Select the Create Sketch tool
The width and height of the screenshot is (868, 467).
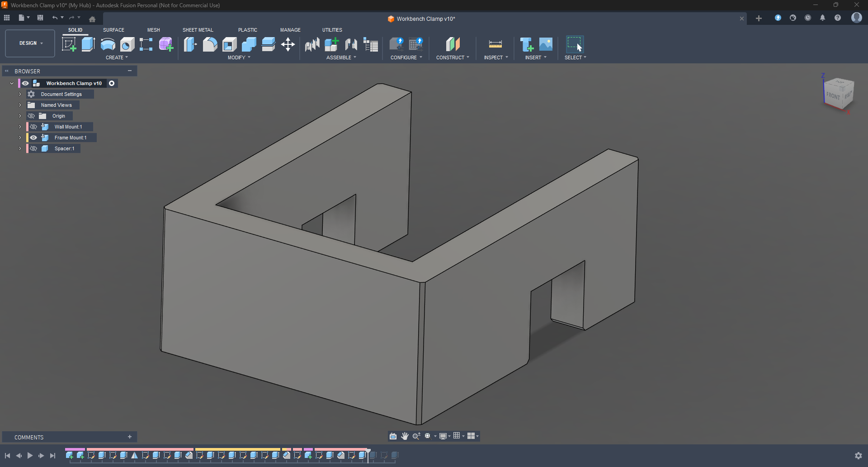tap(69, 44)
